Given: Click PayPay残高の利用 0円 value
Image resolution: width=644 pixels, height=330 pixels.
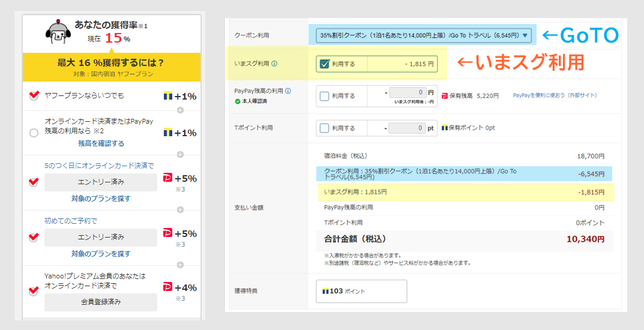Looking at the screenshot, I should (599, 207).
